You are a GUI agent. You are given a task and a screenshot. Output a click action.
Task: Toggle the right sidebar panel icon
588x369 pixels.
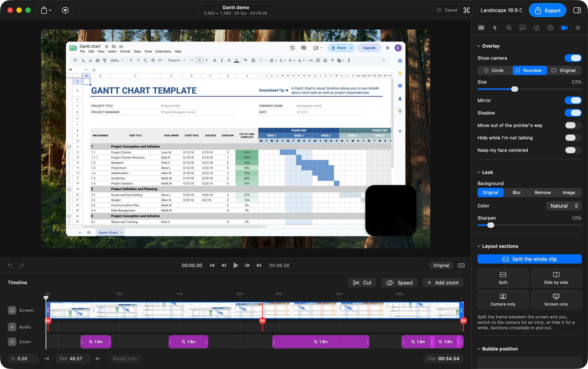[577, 10]
